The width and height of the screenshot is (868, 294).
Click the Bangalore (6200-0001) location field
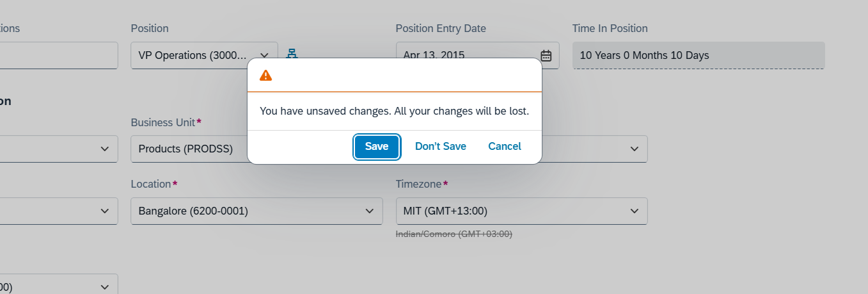pos(256,211)
